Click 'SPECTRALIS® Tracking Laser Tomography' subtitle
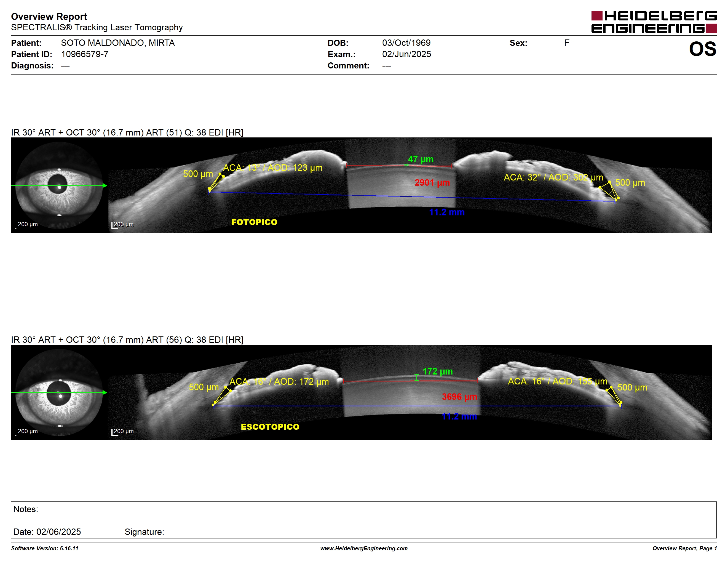Screen dimensions: 728x563 (x=97, y=27)
